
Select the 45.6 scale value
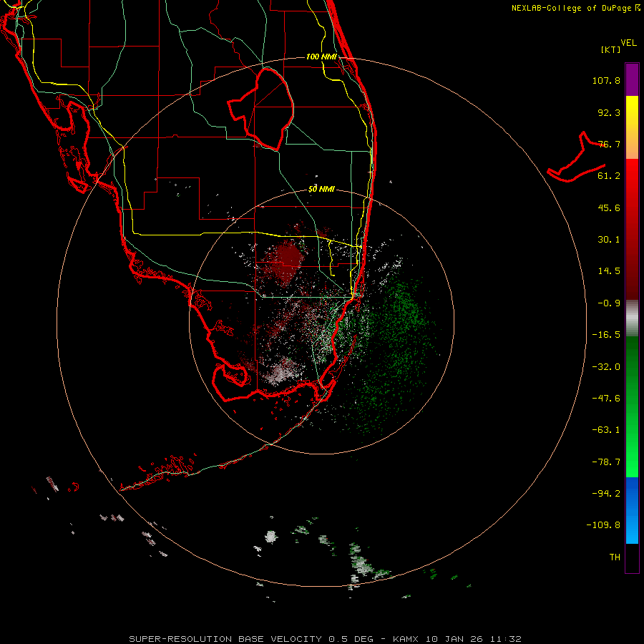click(x=609, y=208)
